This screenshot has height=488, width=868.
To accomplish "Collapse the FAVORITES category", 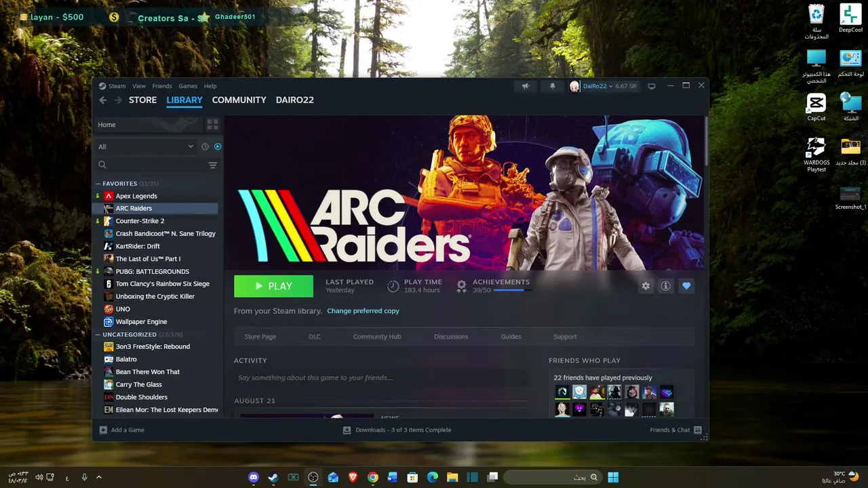I will coord(98,184).
